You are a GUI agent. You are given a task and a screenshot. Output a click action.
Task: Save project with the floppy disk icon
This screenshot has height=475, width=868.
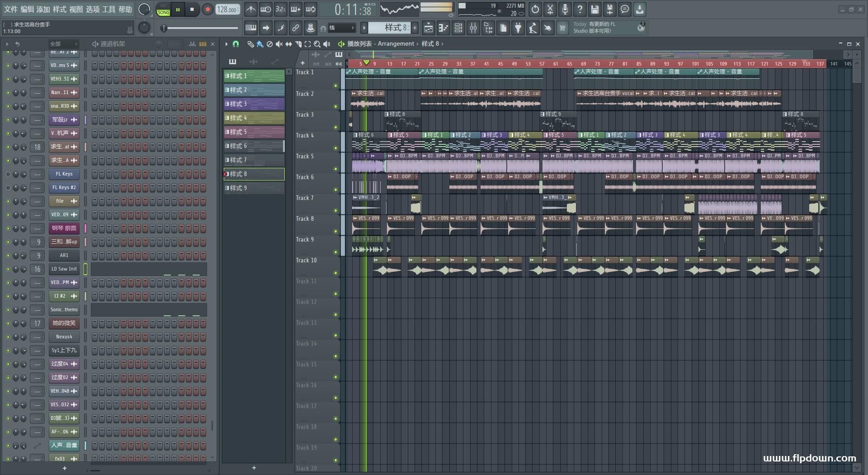tap(595, 9)
